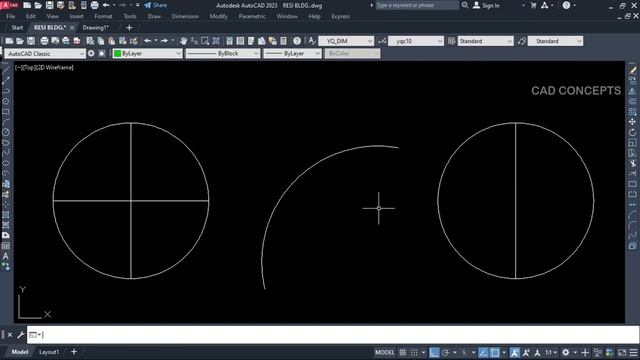
Task: Click the Paste icon in standard toolbar
Action: click(x=111, y=41)
